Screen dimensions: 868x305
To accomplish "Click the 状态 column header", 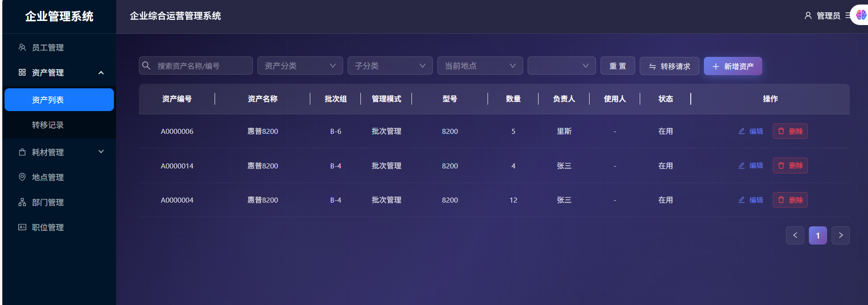I will [665, 99].
